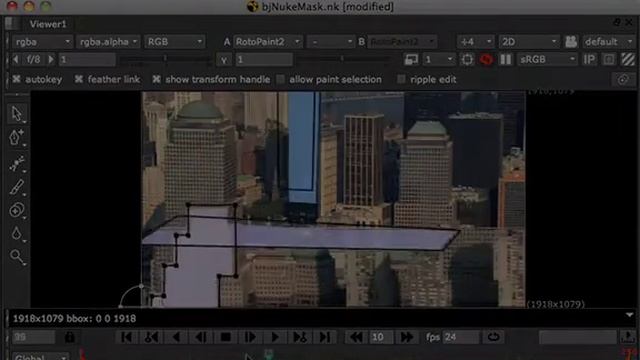Click the red refresh viewer icon

(486, 60)
